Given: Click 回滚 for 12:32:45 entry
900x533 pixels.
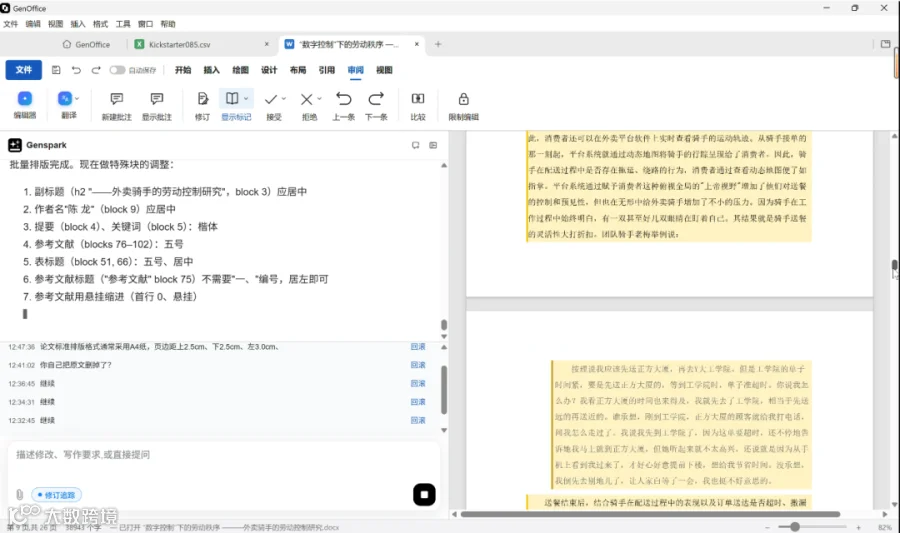Looking at the screenshot, I should (x=418, y=420).
